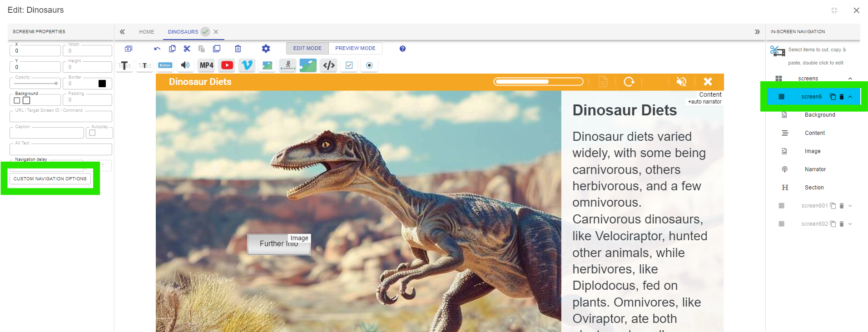
Task: Insert a Vimeo video element
Action: click(247, 65)
